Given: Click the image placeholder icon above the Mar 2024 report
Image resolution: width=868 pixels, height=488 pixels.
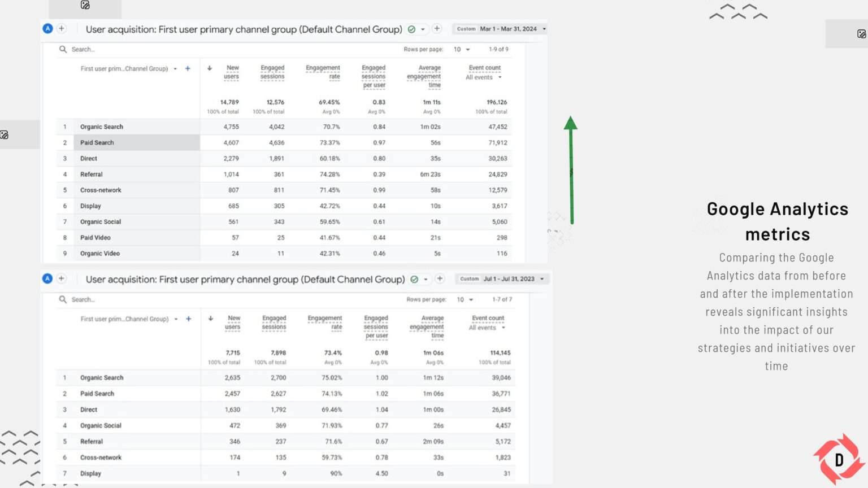Looking at the screenshot, I should point(85,5).
